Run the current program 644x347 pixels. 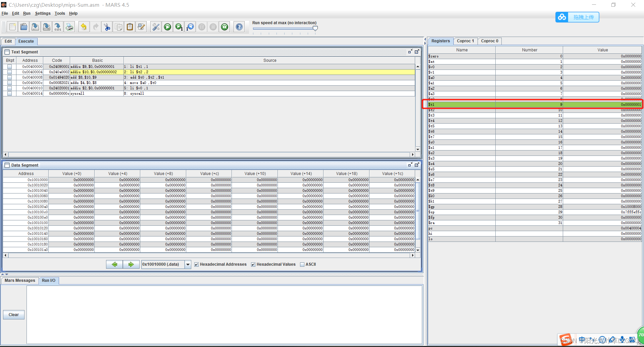(x=167, y=27)
